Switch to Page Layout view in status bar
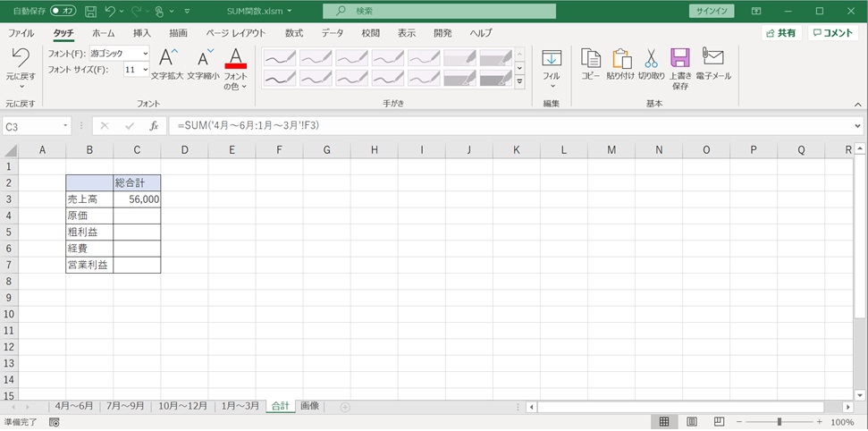Screen dimensions: 868x431 (692, 422)
